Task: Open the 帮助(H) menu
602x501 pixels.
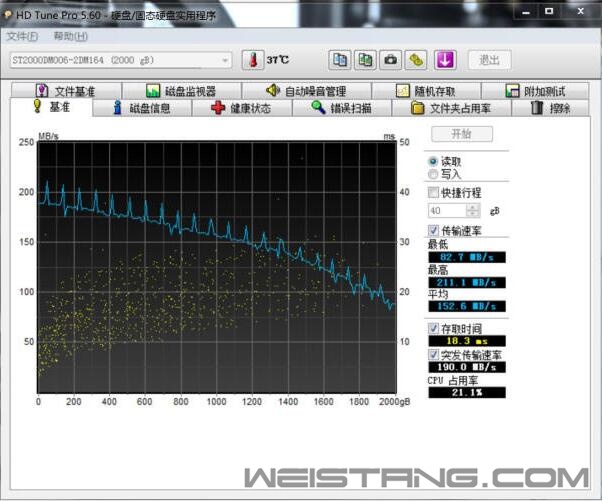Action: (71, 36)
